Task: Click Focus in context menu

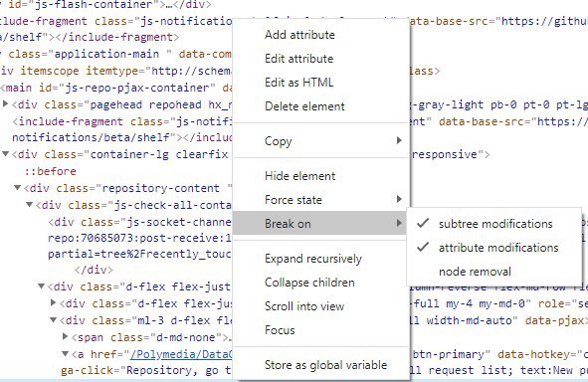Action: click(280, 330)
